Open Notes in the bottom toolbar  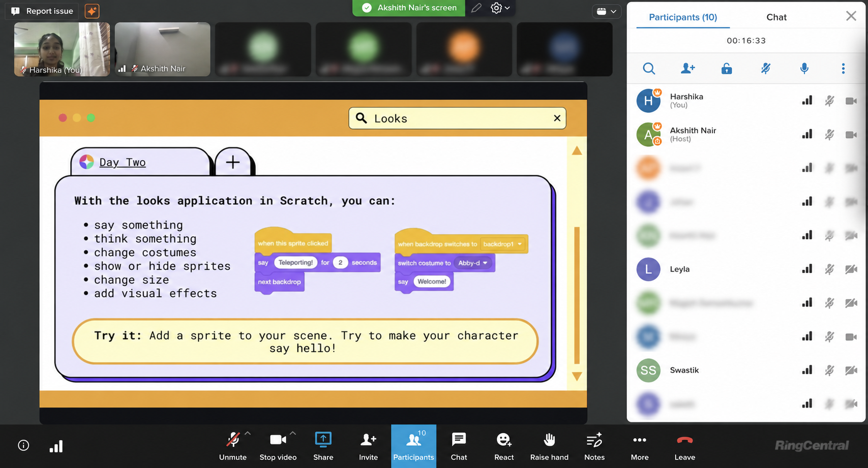[594, 446]
